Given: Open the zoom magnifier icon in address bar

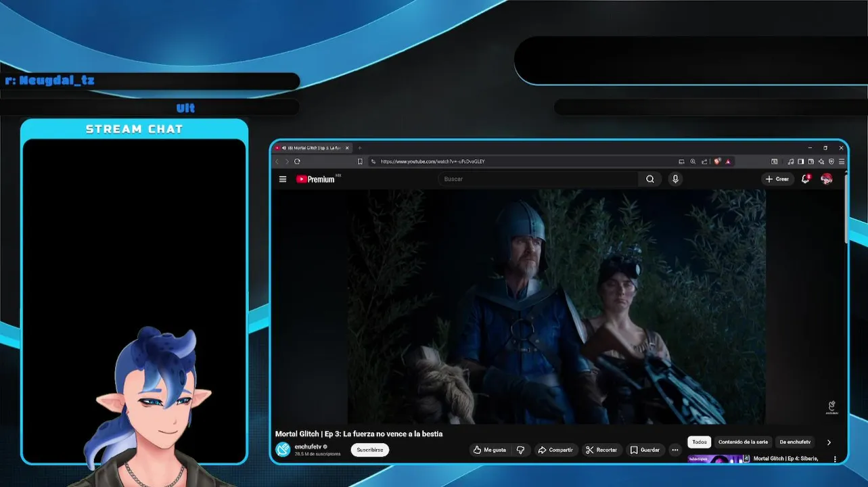Looking at the screenshot, I should pyautogui.click(x=693, y=162).
